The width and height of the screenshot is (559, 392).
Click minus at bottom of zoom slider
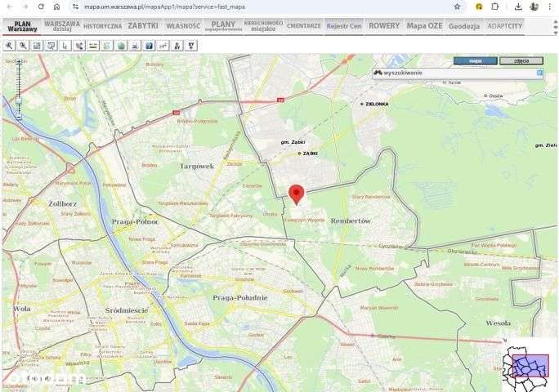[x=19, y=117]
